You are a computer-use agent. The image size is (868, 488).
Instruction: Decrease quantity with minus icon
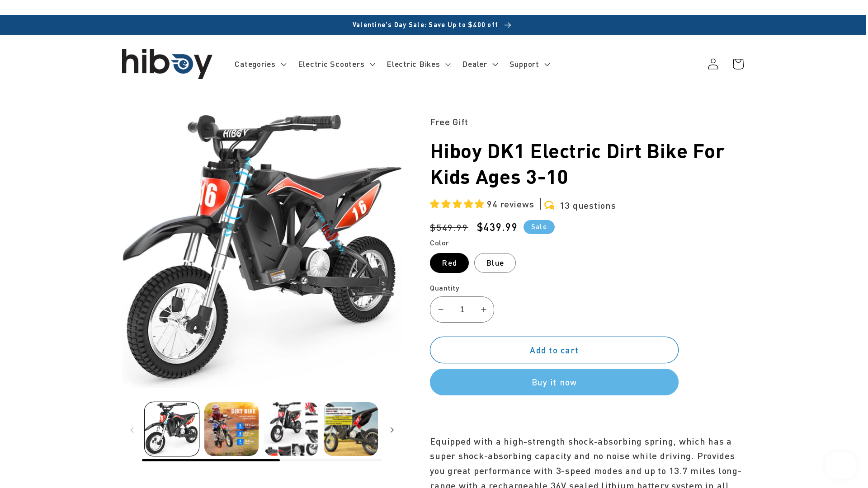click(x=441, y=310)
